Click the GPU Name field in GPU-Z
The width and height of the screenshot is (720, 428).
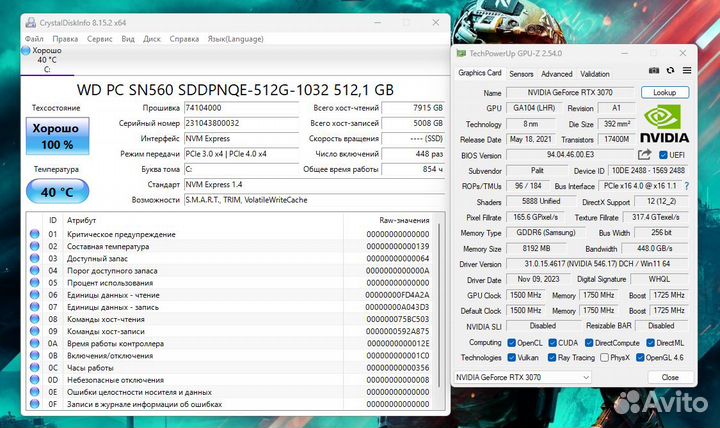570,92
